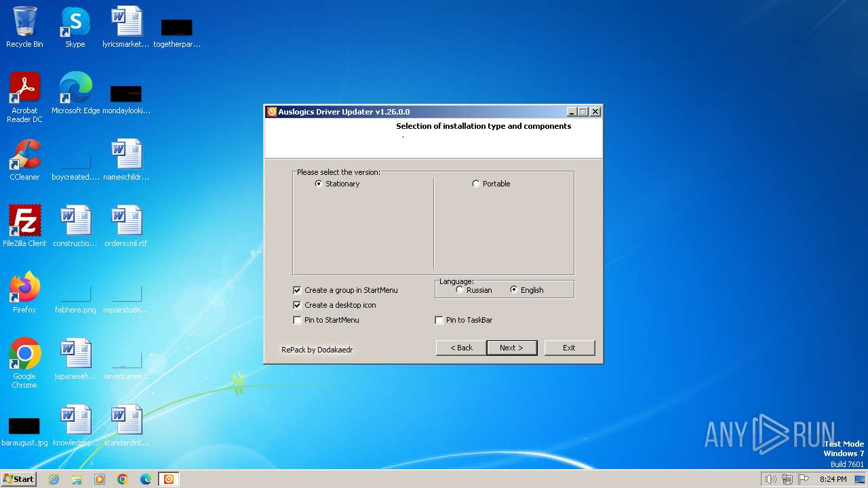Open the Recycle Bin desktop icon
868x488 pixels.
pos(24,27)
